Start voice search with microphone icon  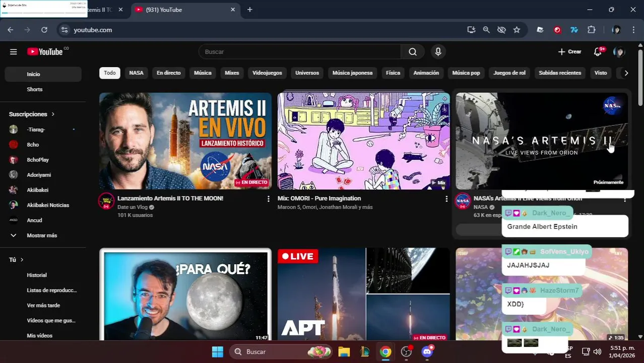coord(438,51)
